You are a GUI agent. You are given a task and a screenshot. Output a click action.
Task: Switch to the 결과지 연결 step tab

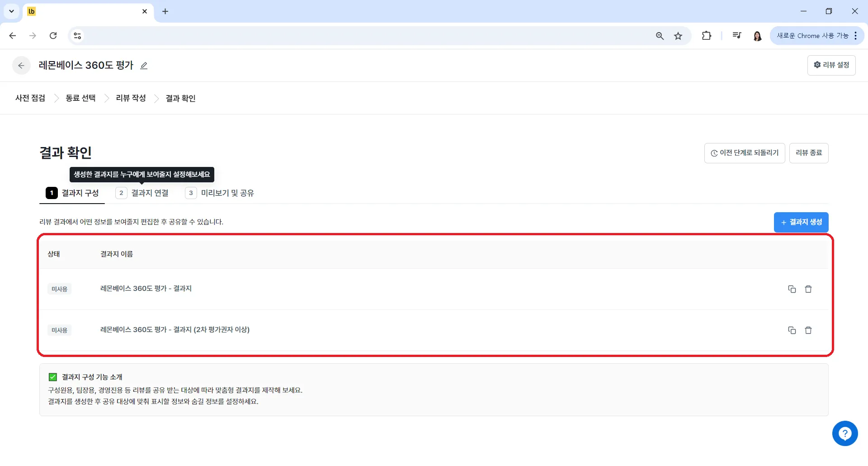pos(142,193)
